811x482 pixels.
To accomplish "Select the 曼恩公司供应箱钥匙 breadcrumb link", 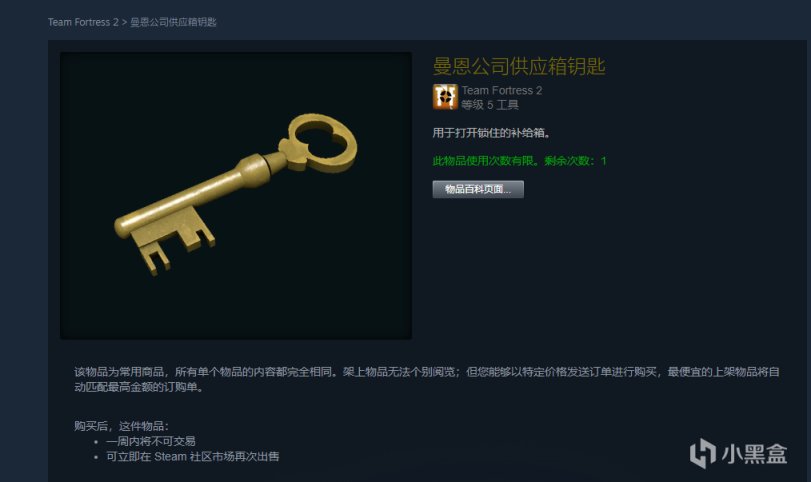I will pyautogui.click(x=173, y=22).
